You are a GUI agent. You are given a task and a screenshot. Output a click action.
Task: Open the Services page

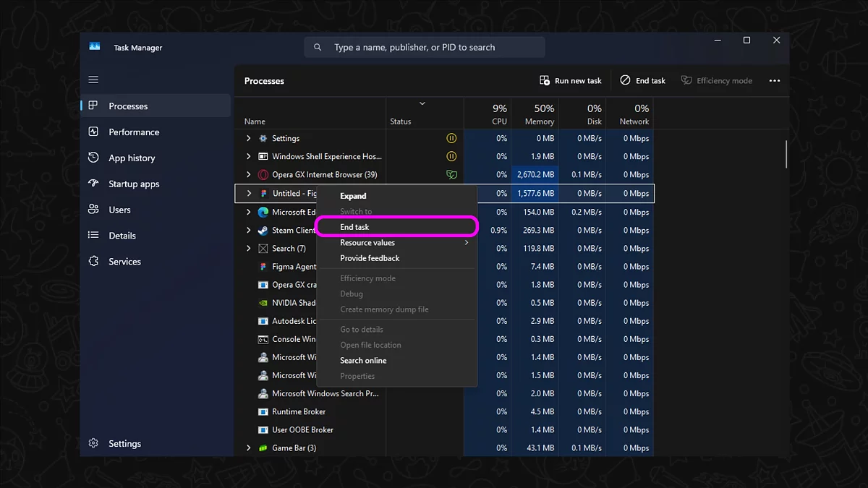pyautogui.click(x=124, y=262)
